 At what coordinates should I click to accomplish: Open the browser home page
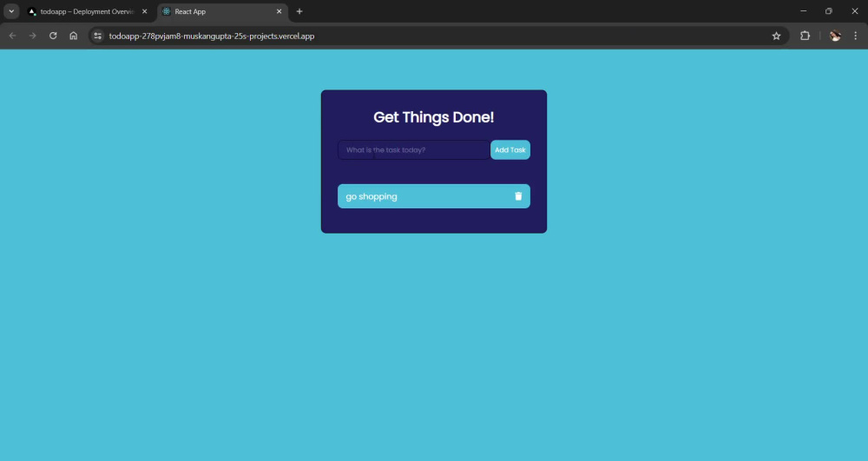(74, 36)
